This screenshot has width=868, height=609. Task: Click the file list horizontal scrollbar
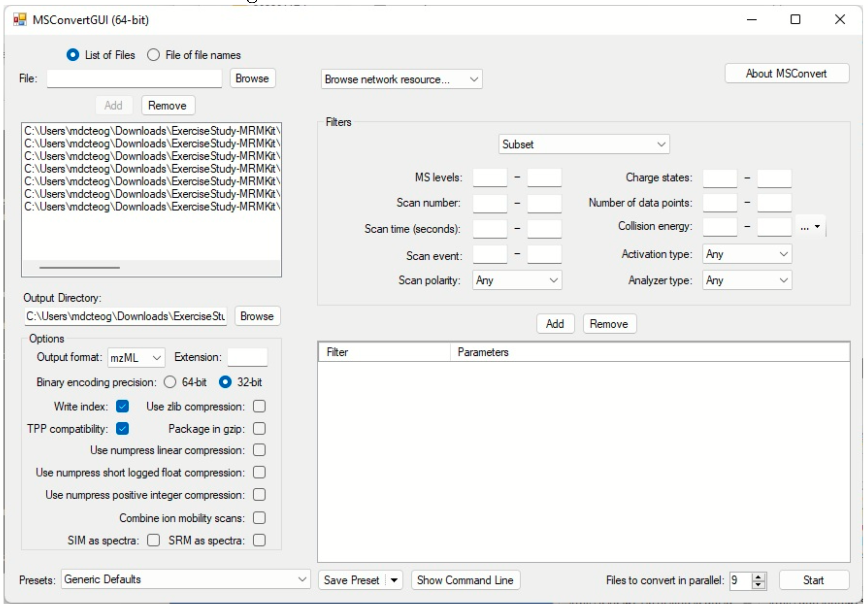[80, 267]
